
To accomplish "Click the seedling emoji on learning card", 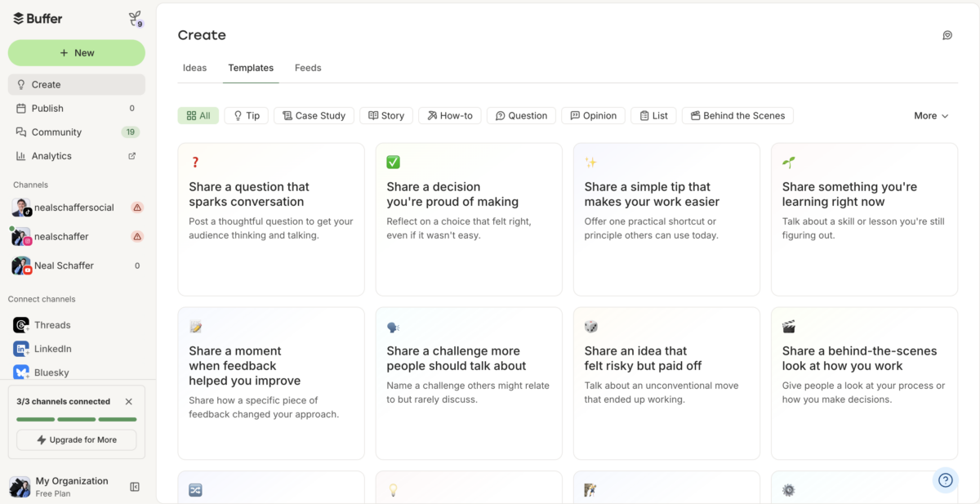I will tap(789, 163).
